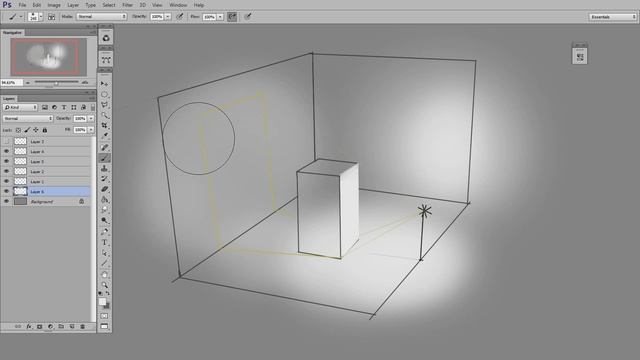640x360 pixels.
Task: Select the Zoom tool
Action: pos(104,285)
